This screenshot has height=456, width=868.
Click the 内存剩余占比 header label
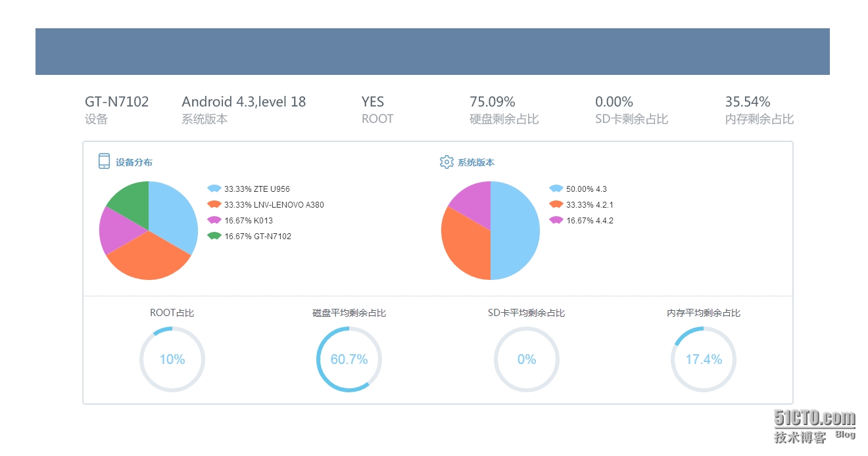tap(759, 119)
